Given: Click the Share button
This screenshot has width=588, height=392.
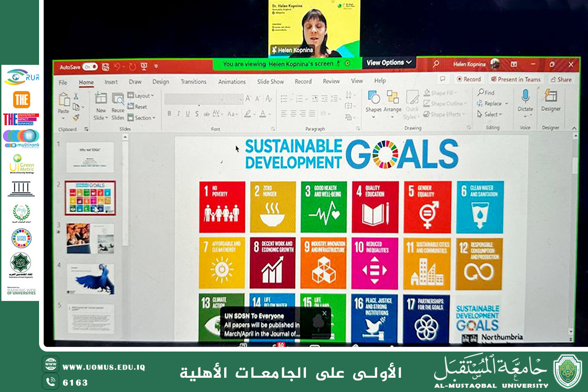Looking at the screenshot, I should coord(561,79).
